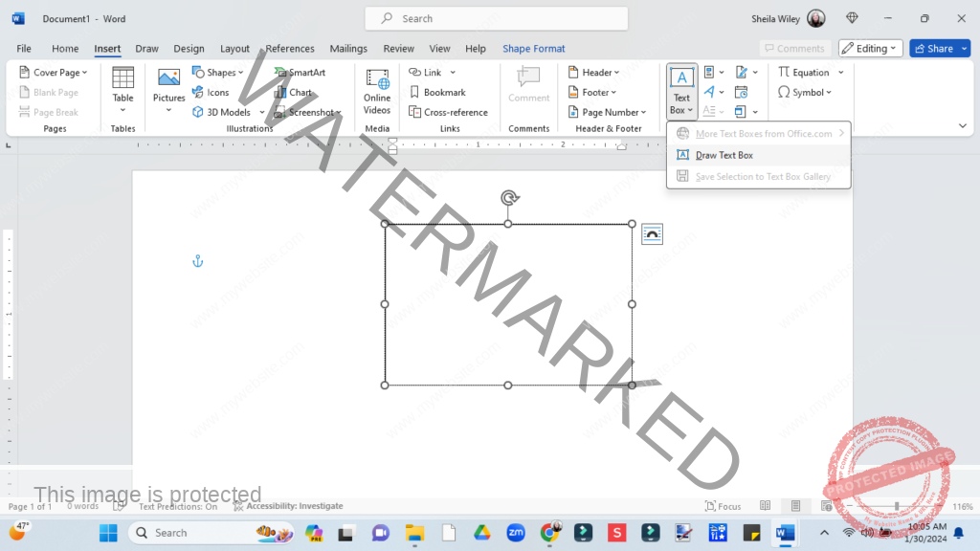Insert a Table

(x=122, y=91)
